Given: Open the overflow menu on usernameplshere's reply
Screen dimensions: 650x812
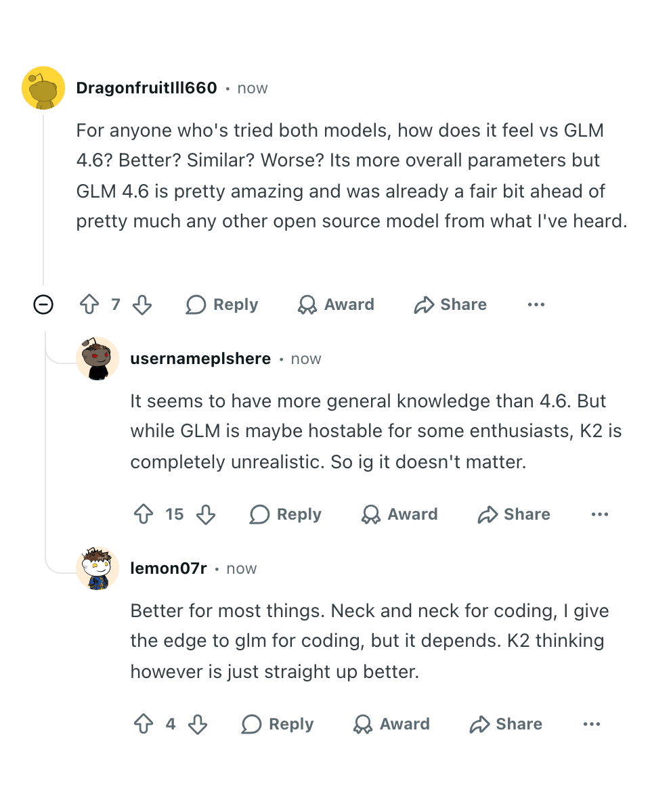Looking at the screenshot, I should (x=599, y=514).
